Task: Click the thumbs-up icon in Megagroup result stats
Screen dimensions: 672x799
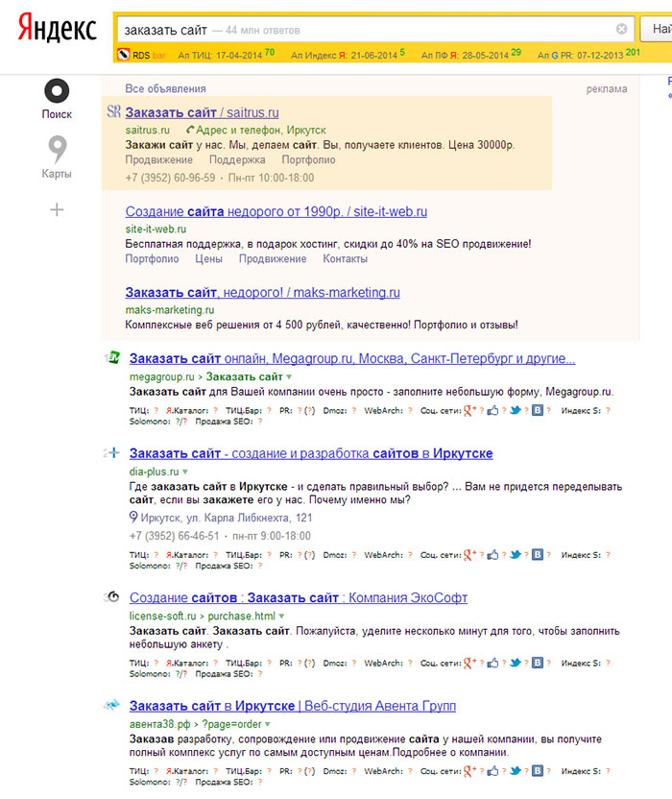Action: click(x=492, y=410)
